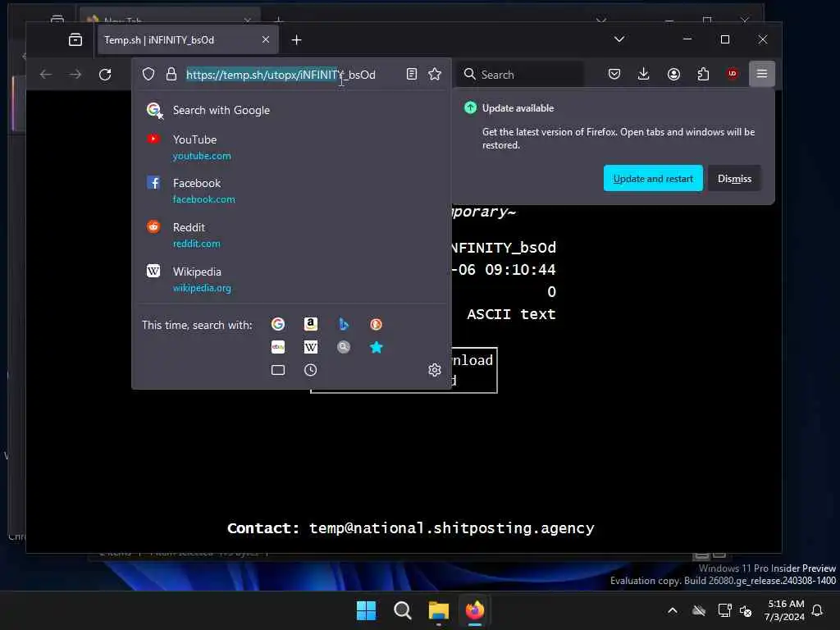Open search settings gear in dropdown
The width and height of the screenshot is (840, 630).
(x=435, y=370)
